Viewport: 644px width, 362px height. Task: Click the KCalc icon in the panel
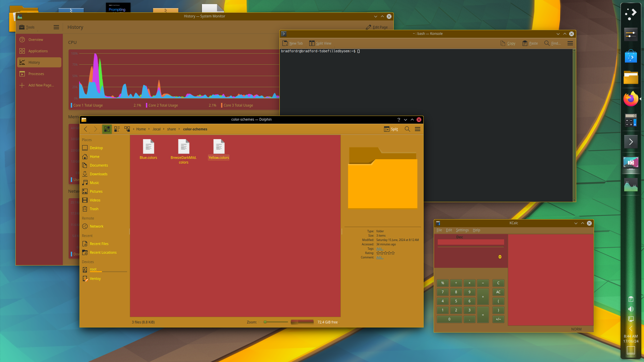point(631,120)
